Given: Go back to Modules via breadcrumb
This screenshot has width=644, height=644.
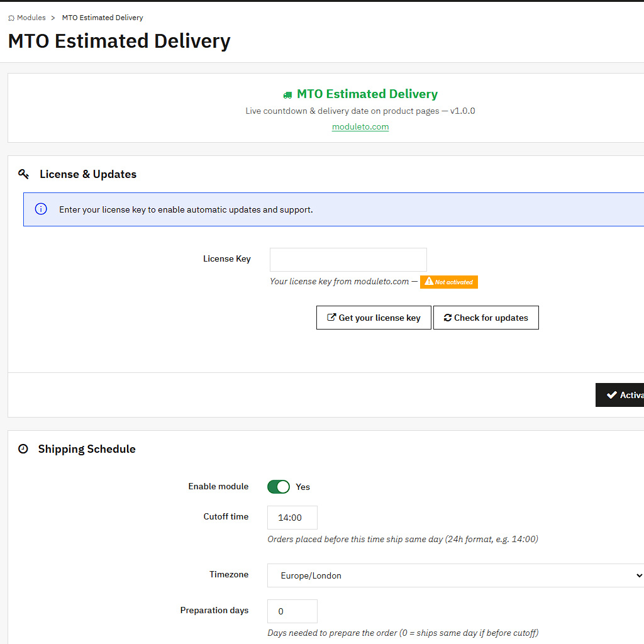Looking at the screenshot, I should point(31,18).
